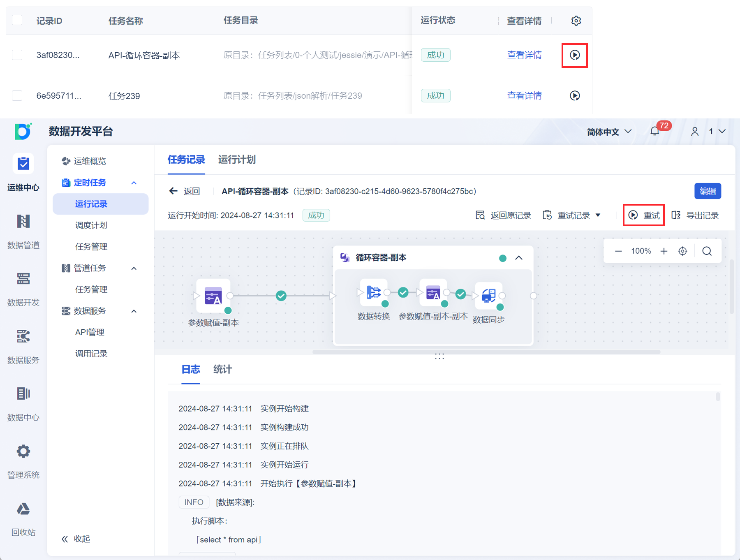Click log line 实例开始构建
Image resolution: width=740 pixels, height=560 pixels.
tap(284, 409)
